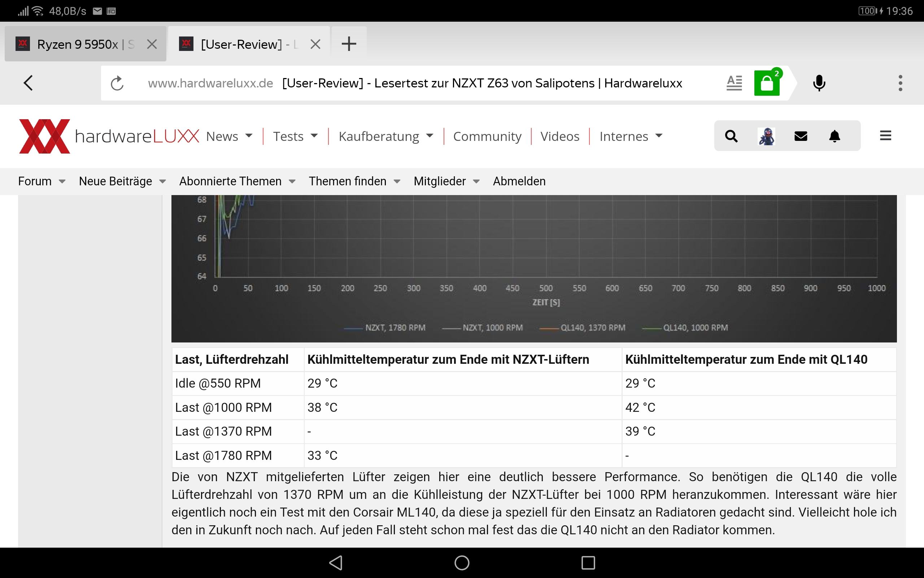Click the 33 °C table cell

click(463, 455)
